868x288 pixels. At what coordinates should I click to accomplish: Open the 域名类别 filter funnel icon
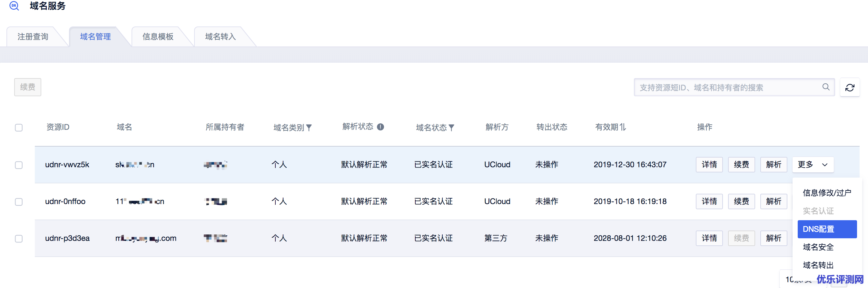pos(309,128)
